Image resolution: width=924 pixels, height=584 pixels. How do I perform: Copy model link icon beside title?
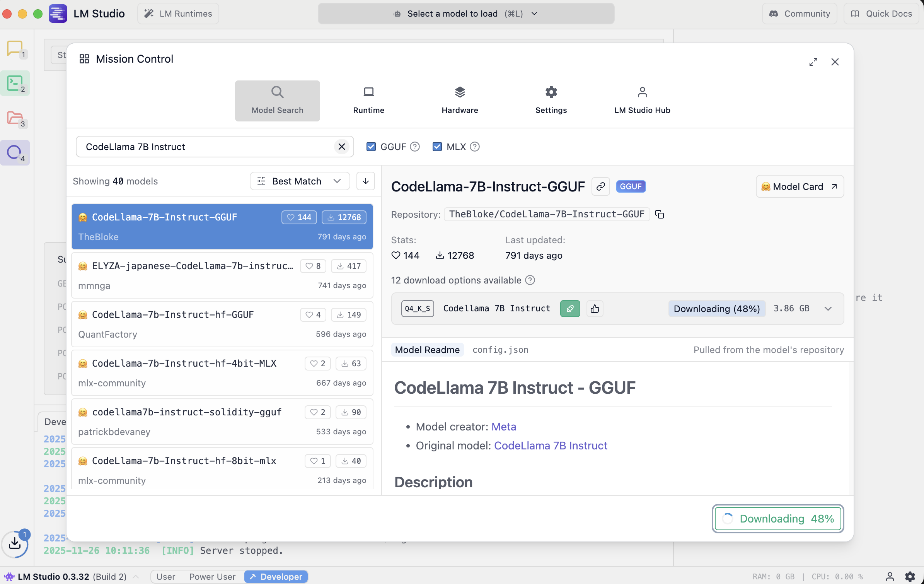(x=600, y=186)
